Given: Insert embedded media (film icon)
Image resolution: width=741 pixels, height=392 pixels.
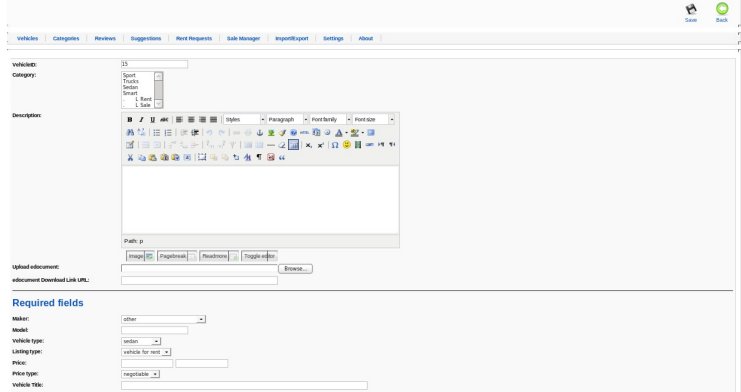Looking at the screenshot, I should (x=358, y=145).
